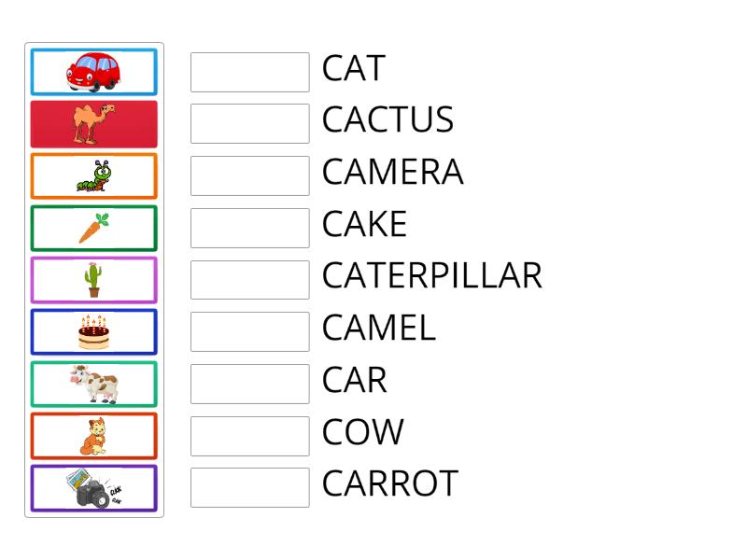Image resolution: width=747 pixels, height=560 pixels.
Task: Click the word CAT
Action: (x=355, y=68)
